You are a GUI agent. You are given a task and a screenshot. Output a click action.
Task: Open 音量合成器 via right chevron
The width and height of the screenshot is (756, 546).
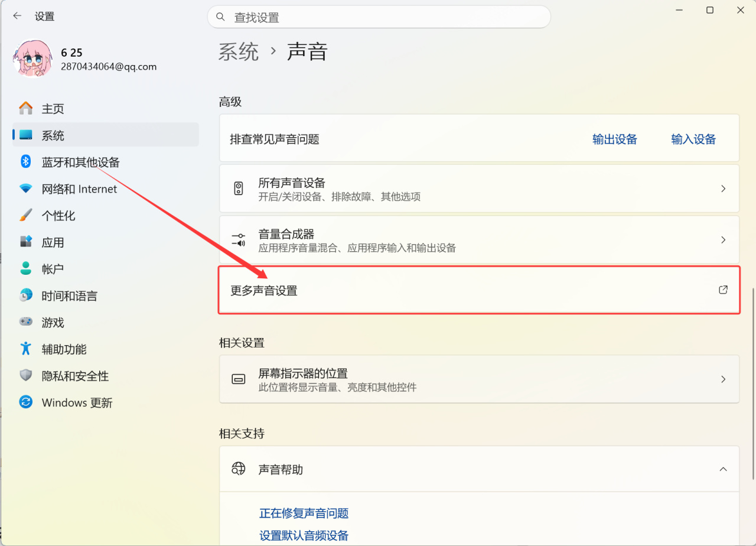(x=723, y=240)
